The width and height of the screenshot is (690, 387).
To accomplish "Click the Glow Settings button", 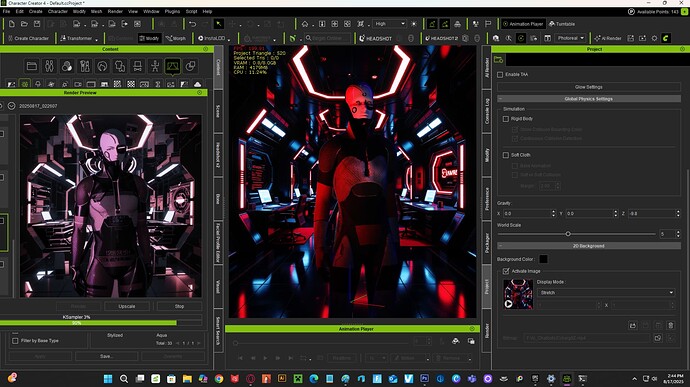I will 589,87.
